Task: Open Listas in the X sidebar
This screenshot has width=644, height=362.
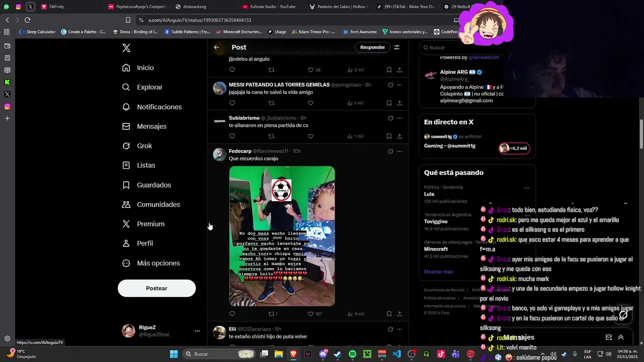Action: [x=139, y=165]
